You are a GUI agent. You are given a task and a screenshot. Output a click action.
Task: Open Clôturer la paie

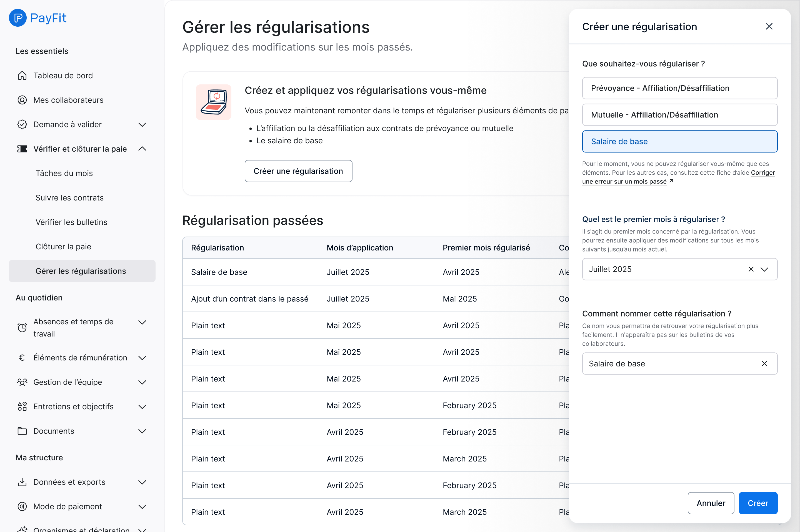tap(82, 246)
